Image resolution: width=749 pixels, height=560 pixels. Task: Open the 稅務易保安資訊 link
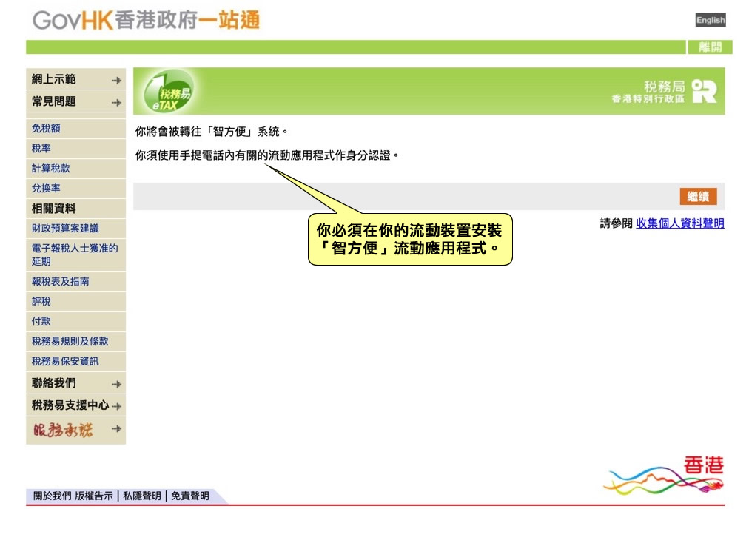tap(65, 361)
